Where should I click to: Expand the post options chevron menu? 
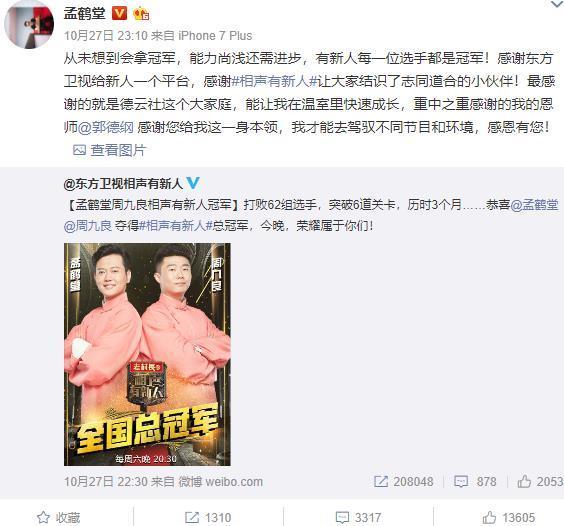point(556,4)
